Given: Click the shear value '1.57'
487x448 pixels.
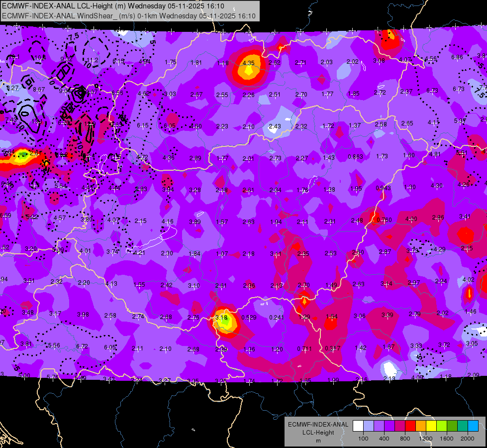Looking at the screenshot, I should tap(222, 222).
